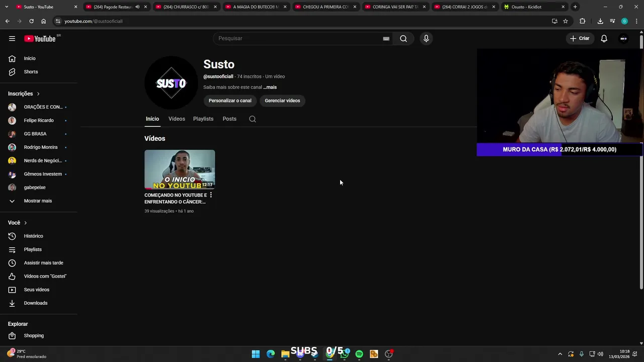The height and width of the screenshot is (362, 644).
Task: Open site information icon in address bar
Action: click(58, 21)
